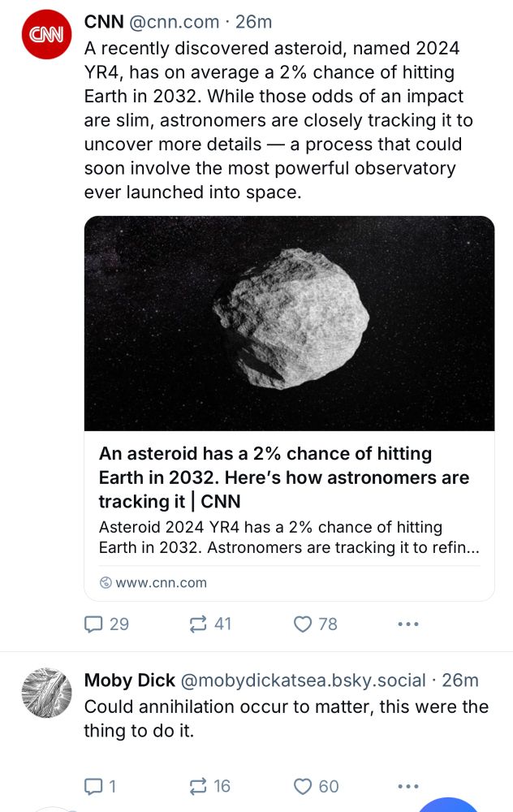Repost the CNN asteroid post
The image size is (513, 812).
pos(210,624)
